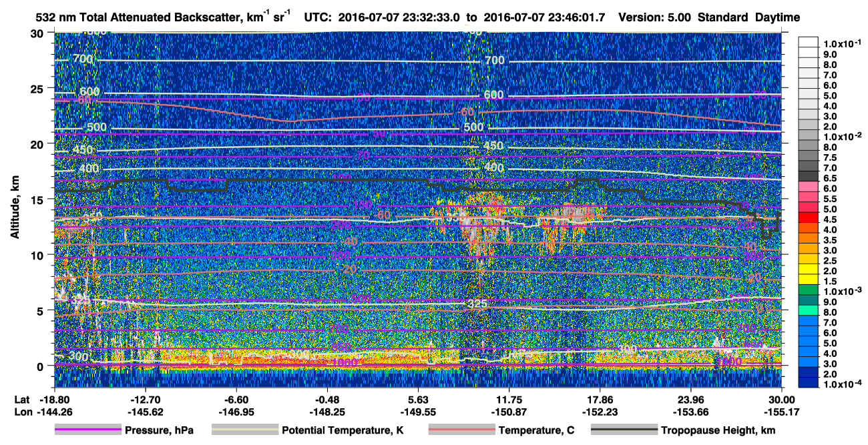Screen dimensions: 868x445
Task: Click the colorbar label 1.0x10-2
Action: pyautogui.click(x=842, y=136)
